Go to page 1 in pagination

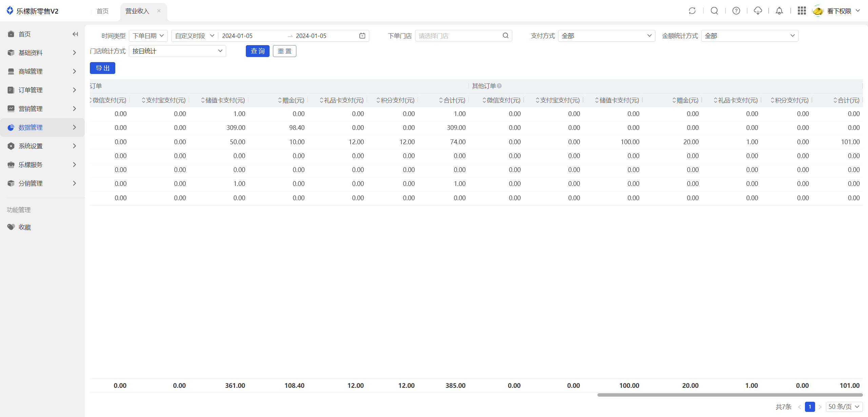pyautogui.click(x=810, y=406)
